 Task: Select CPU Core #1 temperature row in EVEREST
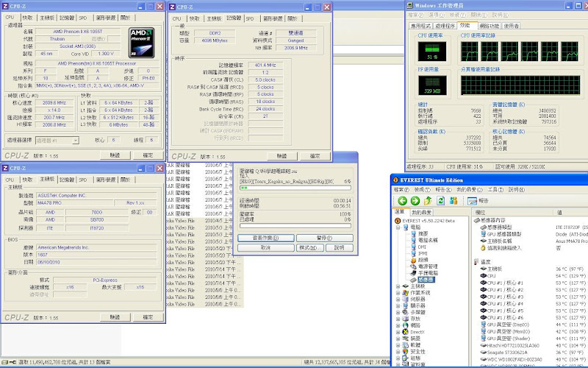coord(504,283)
